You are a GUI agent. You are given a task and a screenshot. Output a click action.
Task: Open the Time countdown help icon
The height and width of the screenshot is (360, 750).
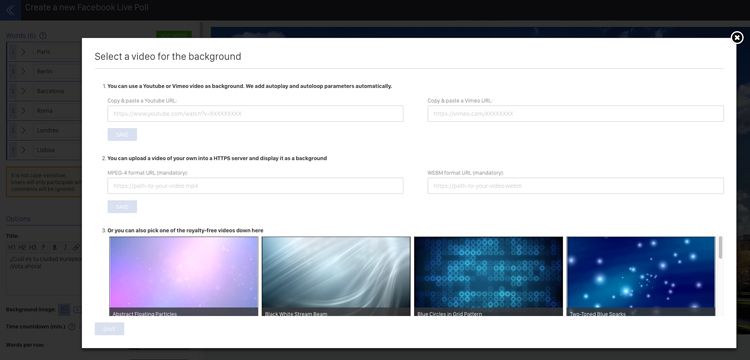coord(72,327)
